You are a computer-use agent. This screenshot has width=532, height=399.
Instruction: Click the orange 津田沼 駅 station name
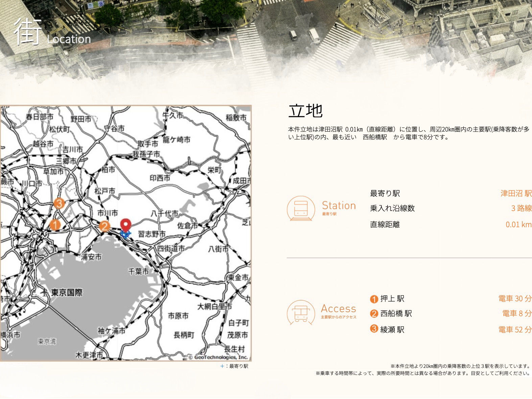tap(516, 193)
